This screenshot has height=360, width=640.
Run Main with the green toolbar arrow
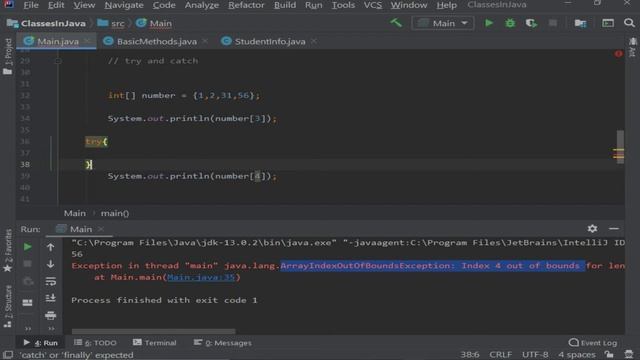tap(489, 23)
